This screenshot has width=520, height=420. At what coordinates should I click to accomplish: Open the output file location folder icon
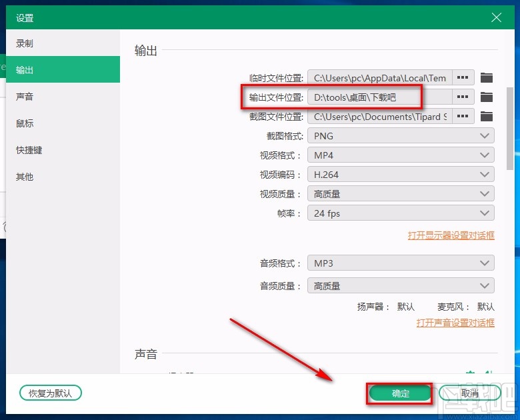pos(487,97)
